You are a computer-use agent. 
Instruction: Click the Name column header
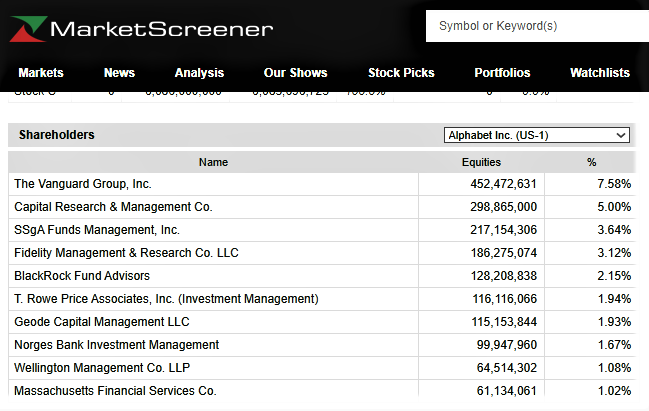(213, 162)
